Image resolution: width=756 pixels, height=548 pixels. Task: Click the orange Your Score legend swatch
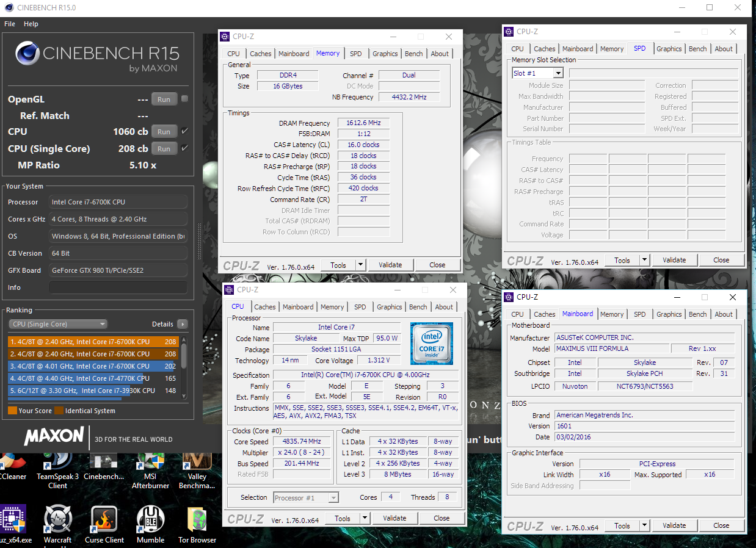tap(12, 411)
